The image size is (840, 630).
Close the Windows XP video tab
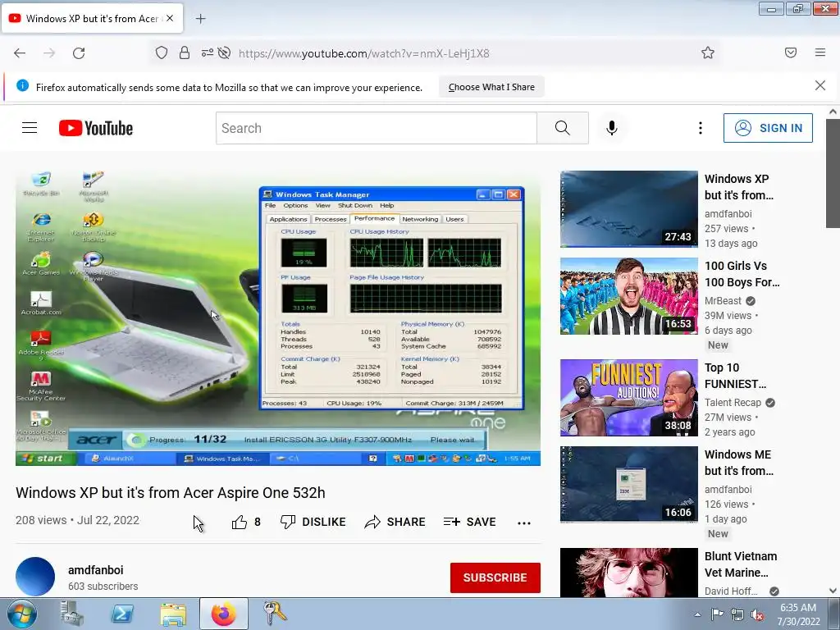coord(170,18)
